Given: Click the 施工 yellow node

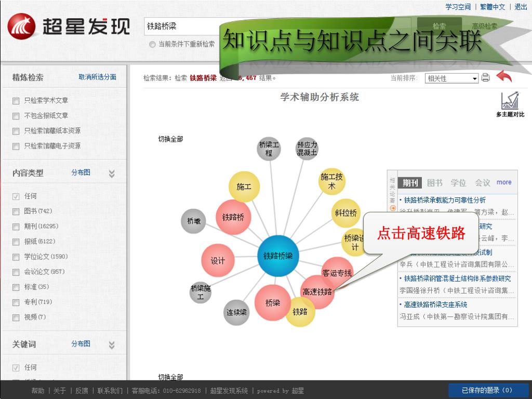Looking at the screenshot, I should 244,187.
